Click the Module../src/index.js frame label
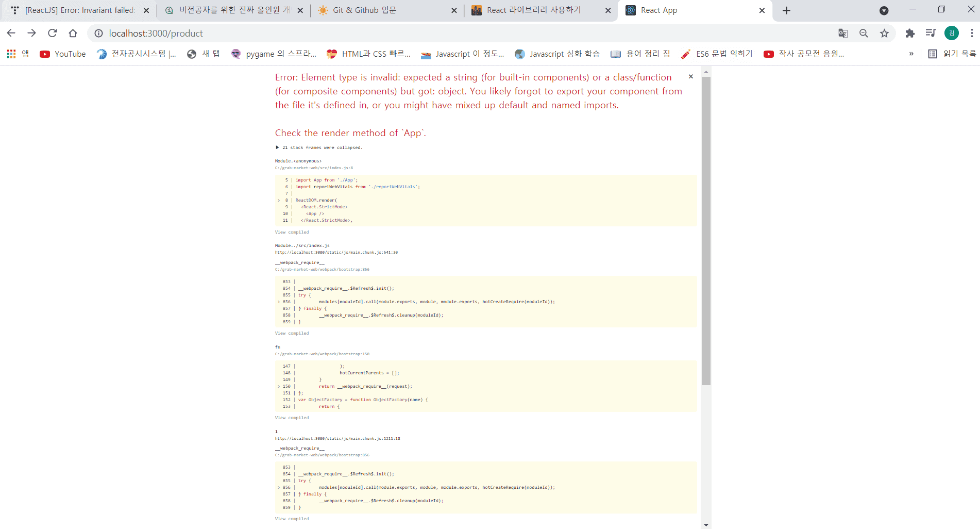This screenshot has height=529, width=980. click(302, 246)
